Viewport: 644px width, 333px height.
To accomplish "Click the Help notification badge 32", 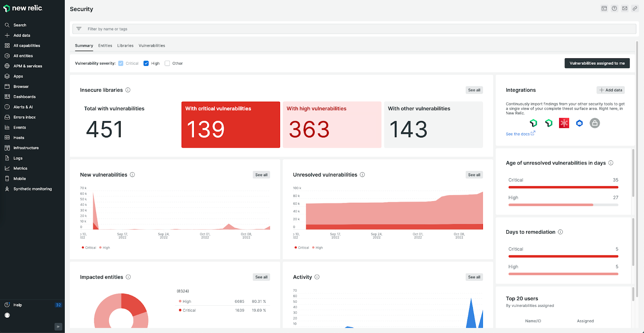I will pyautogui.click(x=58, y=305).
